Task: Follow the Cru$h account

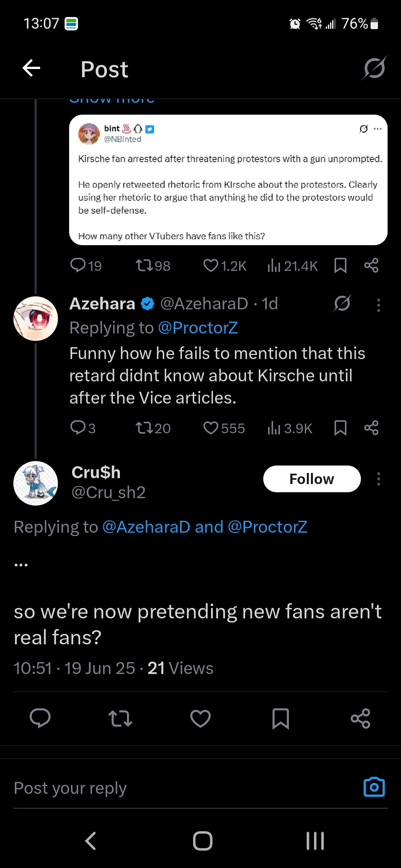Action: tap(312, 479)
